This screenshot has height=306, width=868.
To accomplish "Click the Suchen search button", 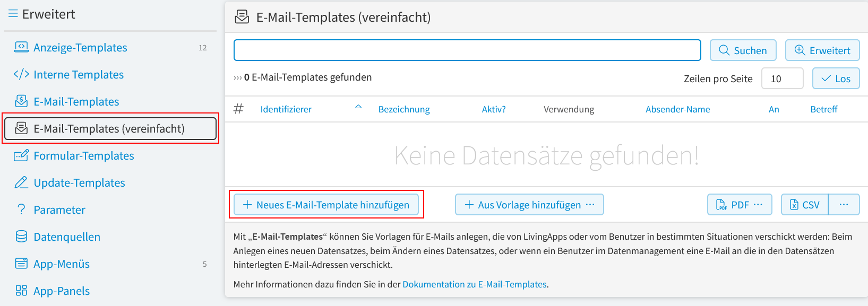I will click(743, 50).
